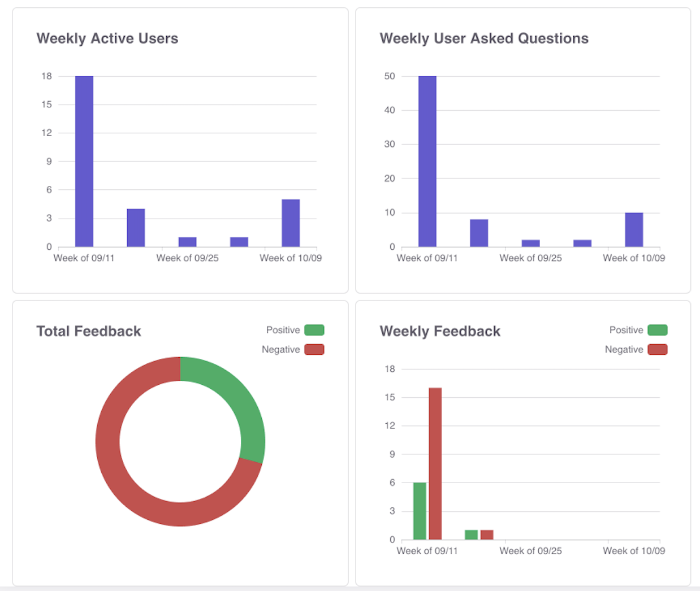
Task: Select the tallest bar in Weekly User Asked Questions
Action: [x=427, y=161]
